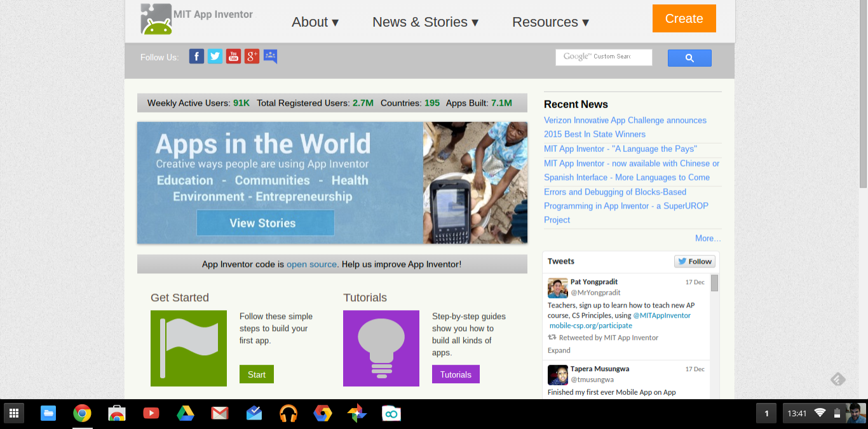Screen dimensions: 868x429
Task: Click the MIT App Inventor Android logo
Action: pyautogui.click(x=157, y=19)
